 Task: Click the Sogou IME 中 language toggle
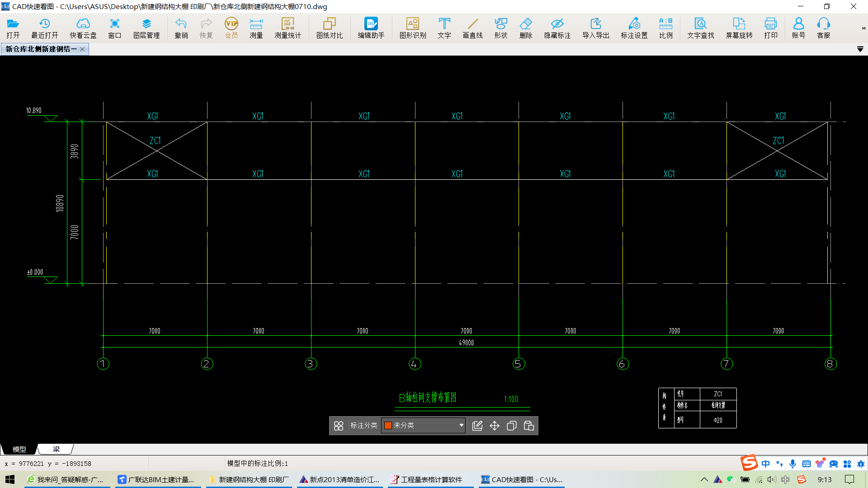point(765,464)
